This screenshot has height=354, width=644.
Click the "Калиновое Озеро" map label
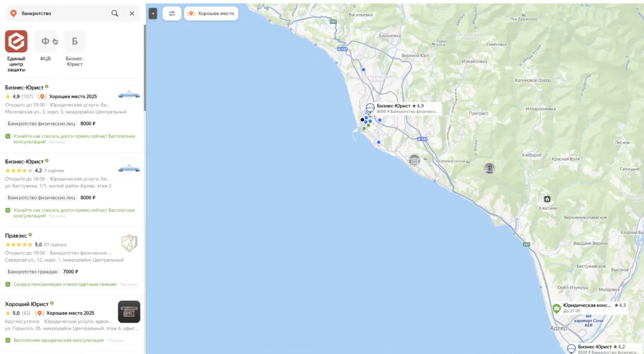[533, 80]
